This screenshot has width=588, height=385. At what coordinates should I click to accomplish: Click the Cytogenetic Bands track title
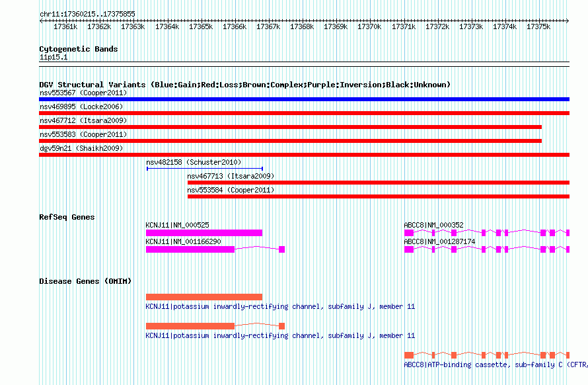point(79,49)
